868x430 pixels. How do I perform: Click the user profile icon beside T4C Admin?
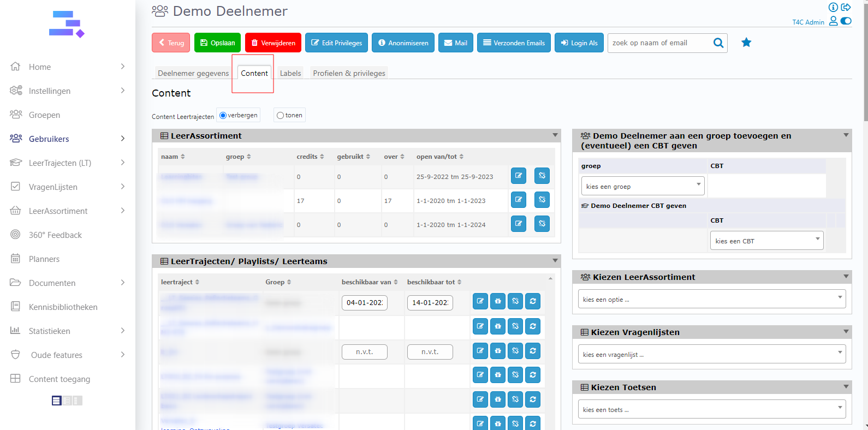[833, 21]
